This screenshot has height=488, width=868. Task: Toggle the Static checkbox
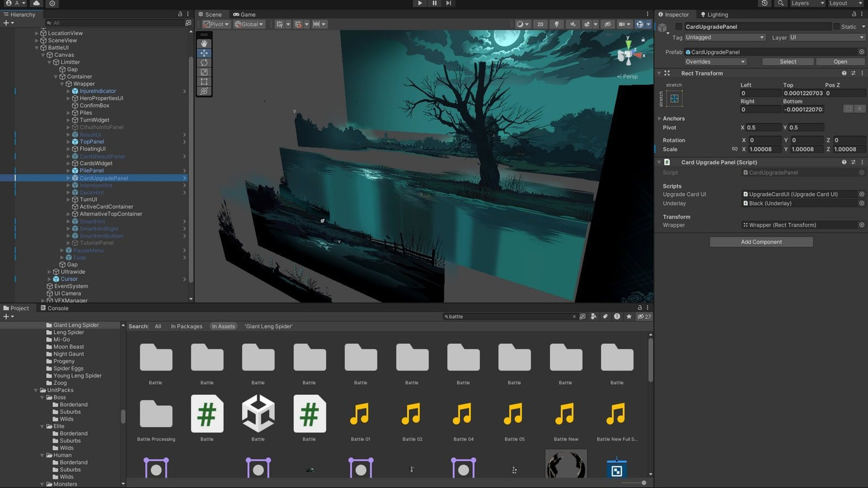point(836,27)
